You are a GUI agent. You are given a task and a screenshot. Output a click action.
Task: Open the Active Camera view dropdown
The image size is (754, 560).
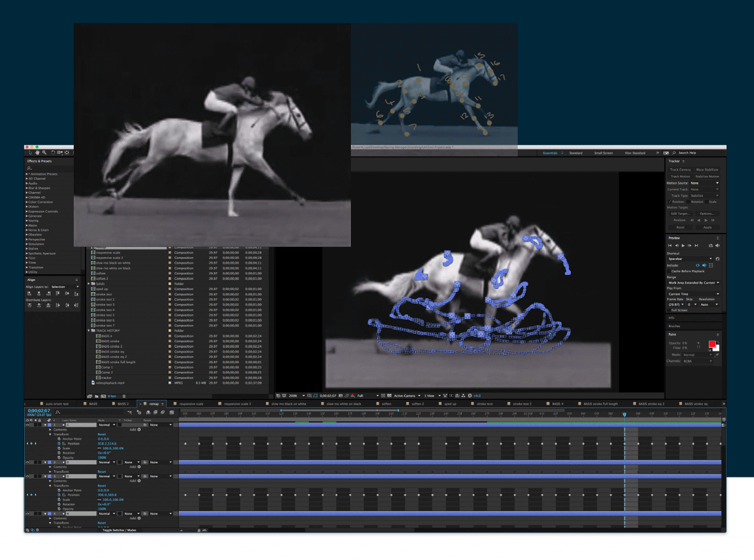tap(407, 396)
